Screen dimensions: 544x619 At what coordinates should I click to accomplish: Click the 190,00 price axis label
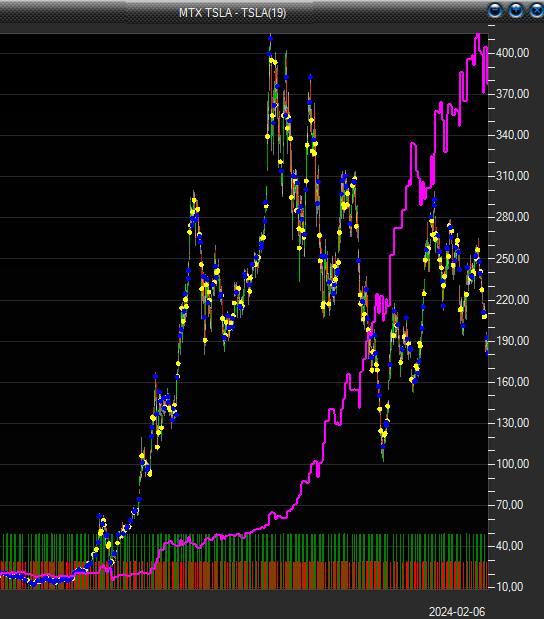tap(512, 341)
